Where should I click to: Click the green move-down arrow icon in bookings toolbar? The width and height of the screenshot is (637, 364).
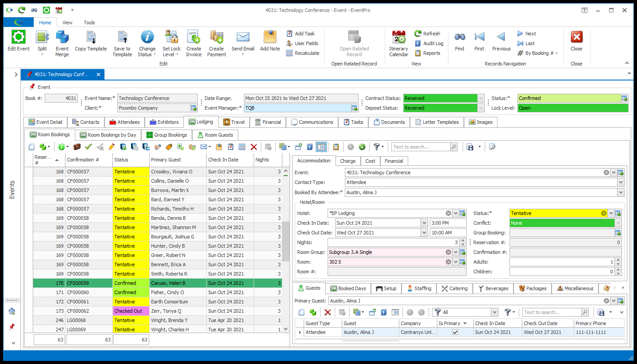(x=362, y=147)
